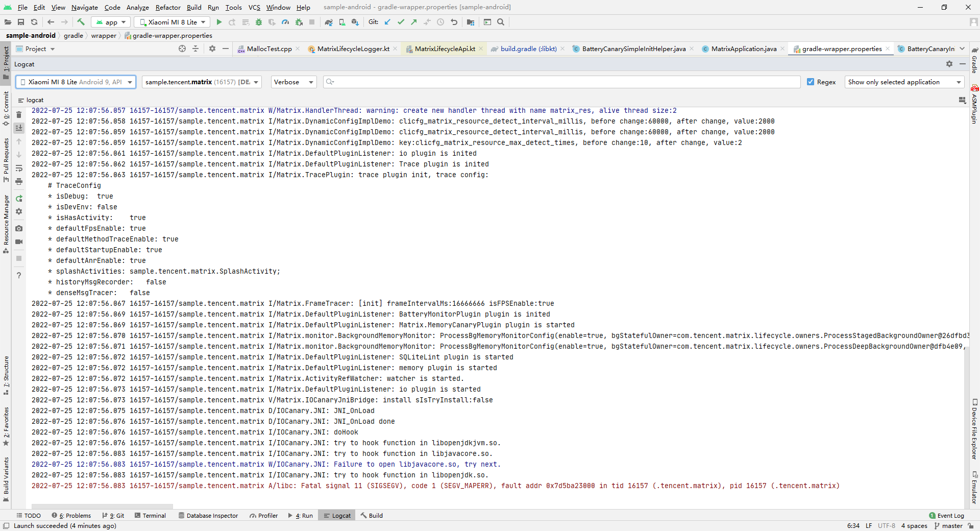Open logcat header settings gear in sidebar
The height and width of the screenshot is (531, 980).
click(x=19, y=211)
